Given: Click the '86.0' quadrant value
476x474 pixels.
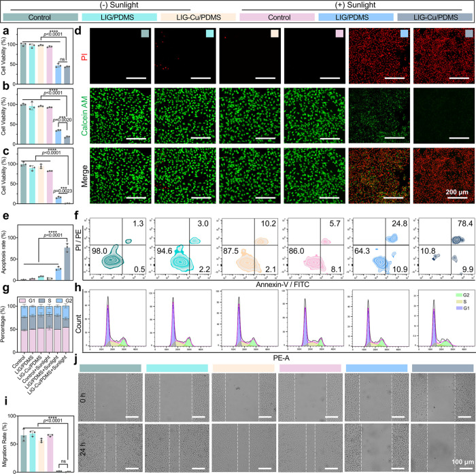Looking at the screenshot, I should (x=296, y=251).
